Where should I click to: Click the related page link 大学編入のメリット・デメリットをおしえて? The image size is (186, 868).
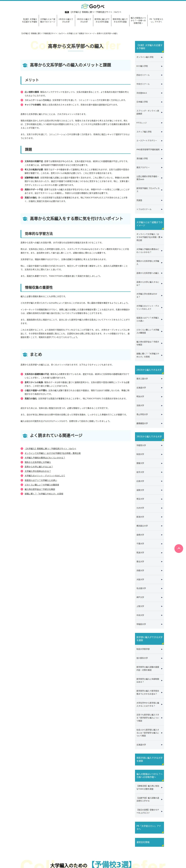click(x=45, y=476)
